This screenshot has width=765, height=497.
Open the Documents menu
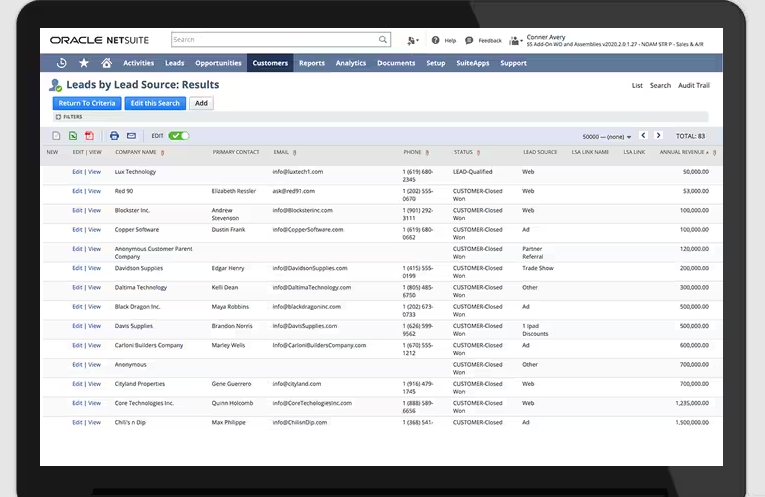[x=396, y=63]
